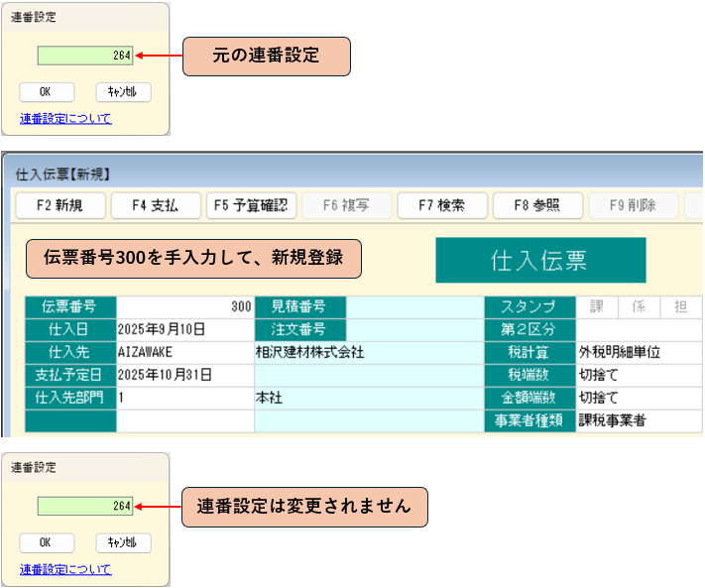Click the F4 支払 toolbar button
705x588 pixels.
151,205
